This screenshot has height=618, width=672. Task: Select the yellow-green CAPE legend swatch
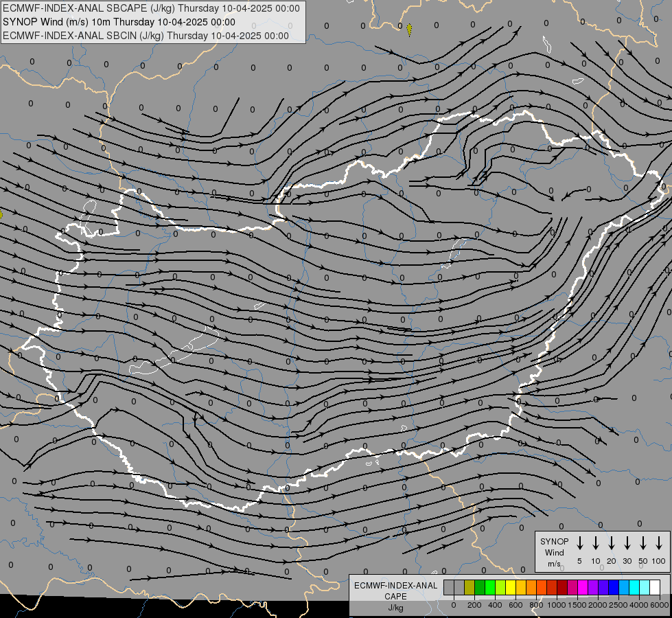(x=500, y=587)
